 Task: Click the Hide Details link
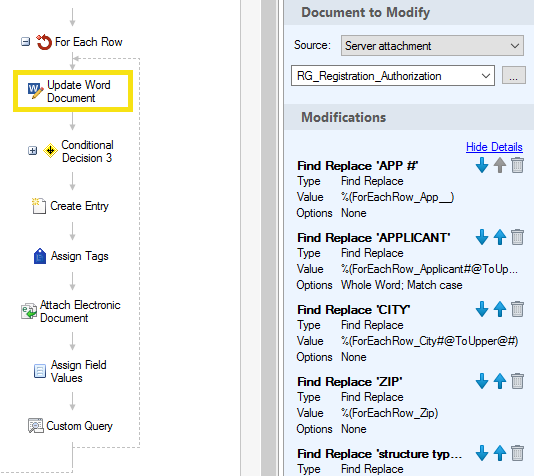click(494, 147)
